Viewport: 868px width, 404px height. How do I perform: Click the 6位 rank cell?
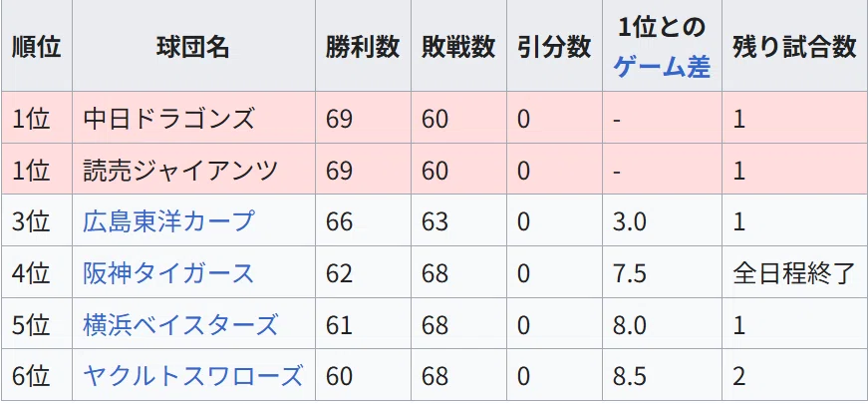(36, 376)
